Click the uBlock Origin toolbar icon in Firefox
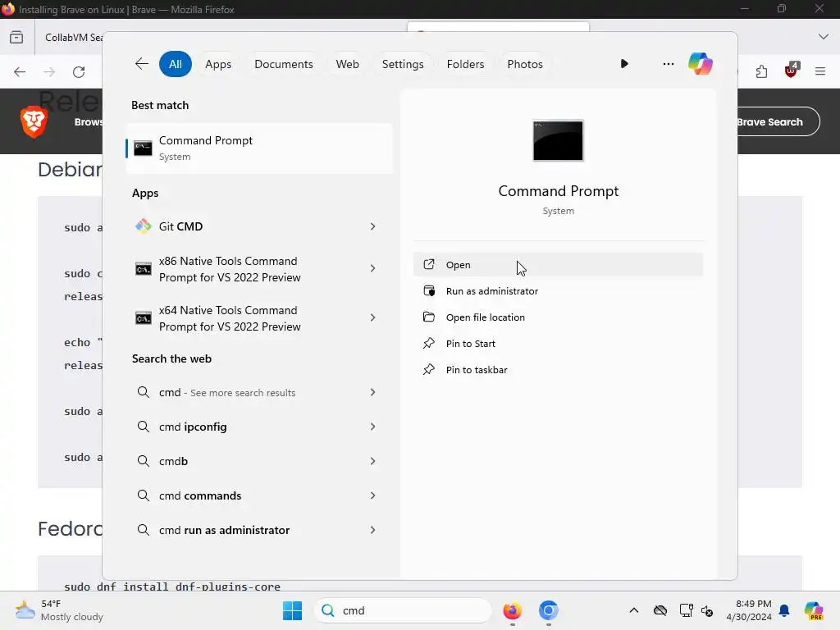The image size is (840, 630). click(792, 71)
